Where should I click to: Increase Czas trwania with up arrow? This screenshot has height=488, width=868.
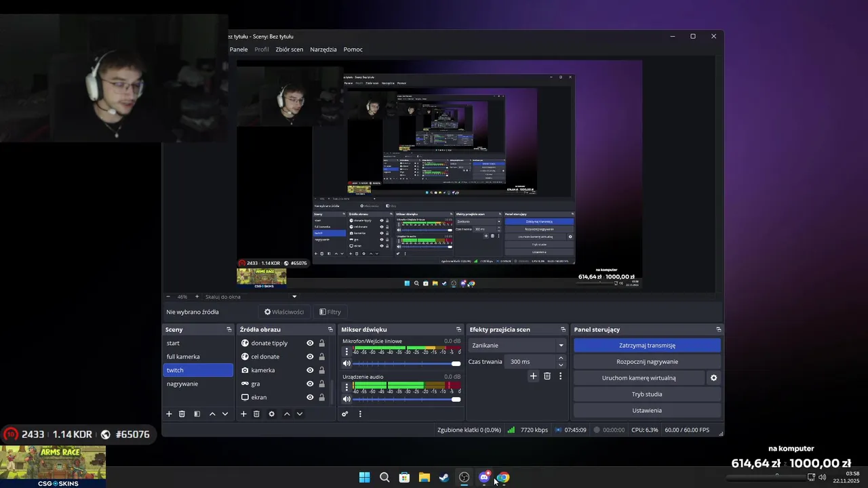coord(561,359)
